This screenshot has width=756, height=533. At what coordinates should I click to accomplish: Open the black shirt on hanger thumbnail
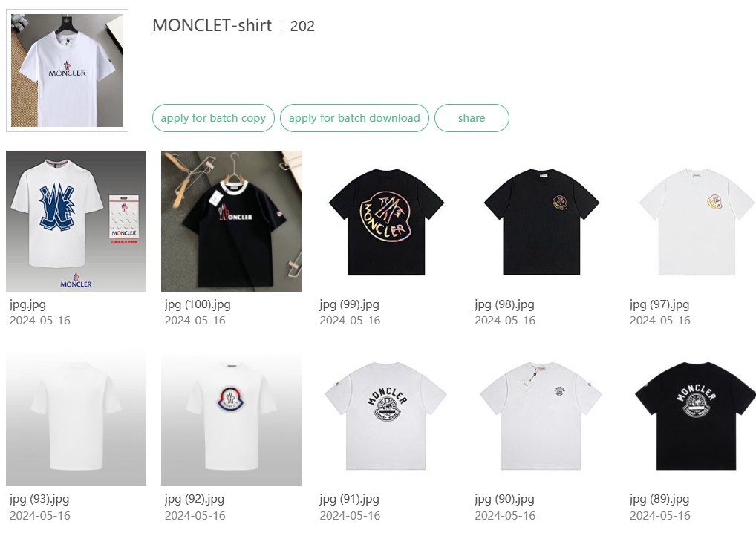[x=232, y=221]
